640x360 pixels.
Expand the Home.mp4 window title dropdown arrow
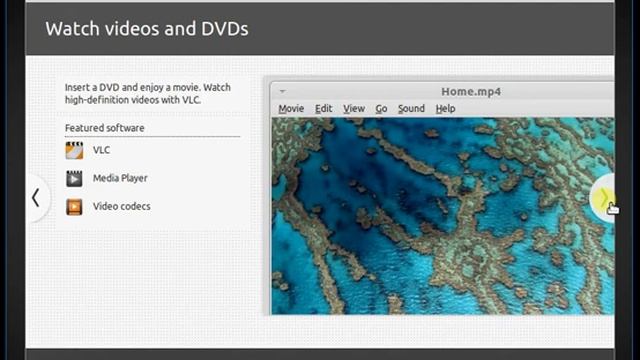click(282, 91)
